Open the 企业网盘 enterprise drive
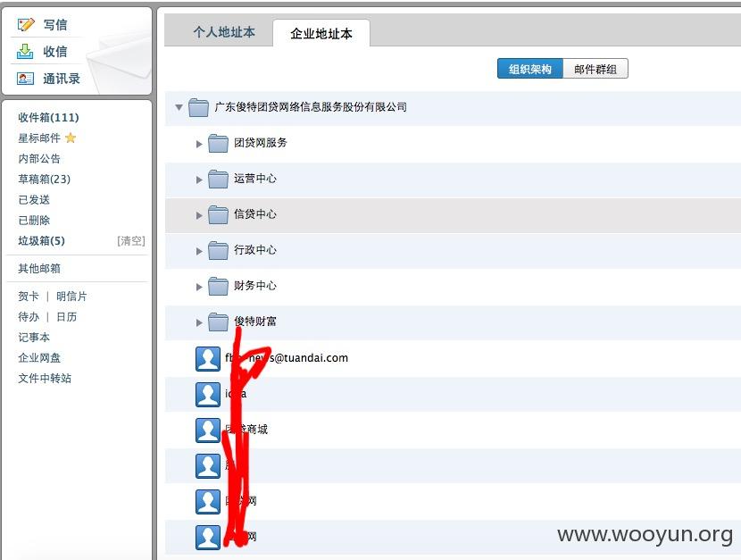This screenshot has width=741, height=560. click(39, 358)
